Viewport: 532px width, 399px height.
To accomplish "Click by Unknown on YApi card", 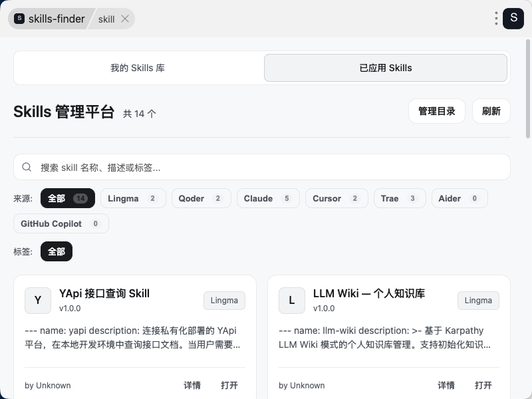I will (48, 386).
